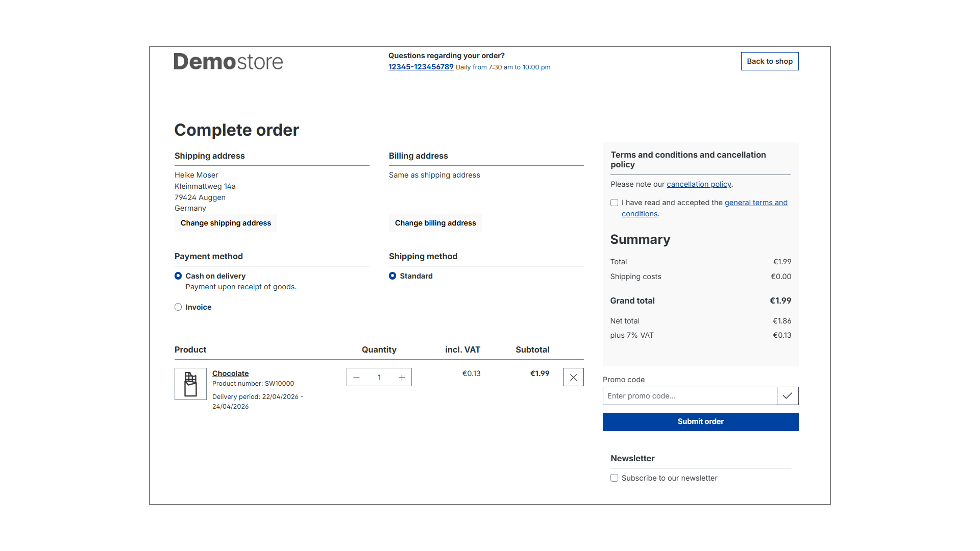The image size is (980, 551).
Task: Select Standard shipping method
Action: (x=393, y=275)
